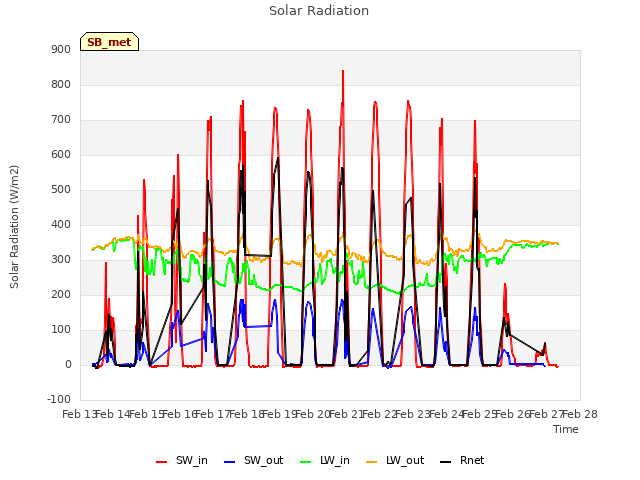Click the Feb 28 x-axis tick label
The image size is (640, 480).
pos(580,414)
